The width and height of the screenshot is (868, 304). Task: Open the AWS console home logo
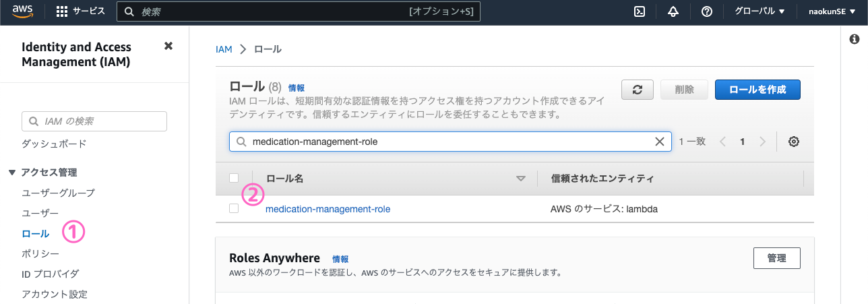23,11
